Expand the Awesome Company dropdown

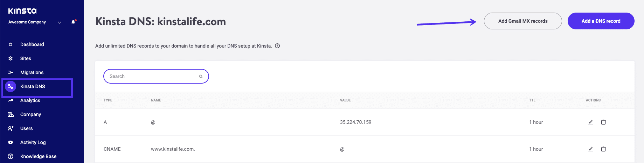pos(60,22)
